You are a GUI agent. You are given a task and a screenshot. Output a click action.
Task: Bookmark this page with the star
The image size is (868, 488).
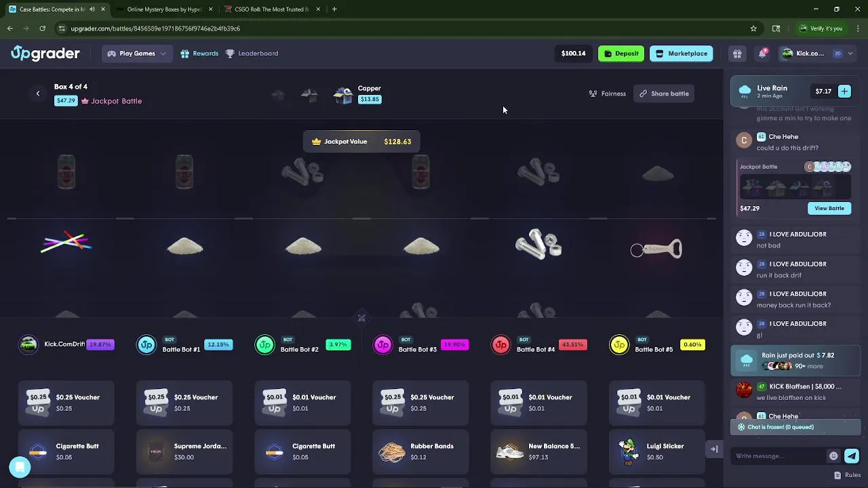coord(753,28)
